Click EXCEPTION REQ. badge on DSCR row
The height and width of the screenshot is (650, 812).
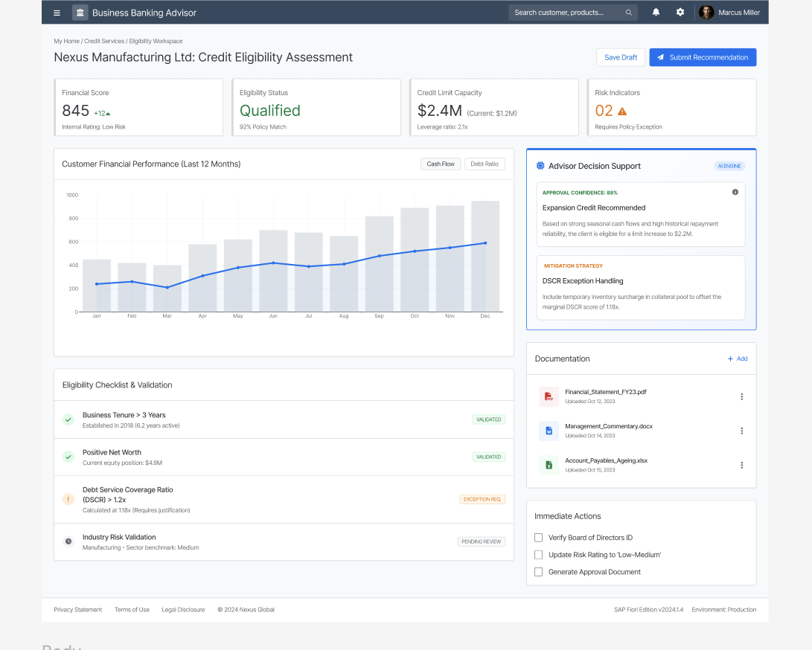coord(482,500)
